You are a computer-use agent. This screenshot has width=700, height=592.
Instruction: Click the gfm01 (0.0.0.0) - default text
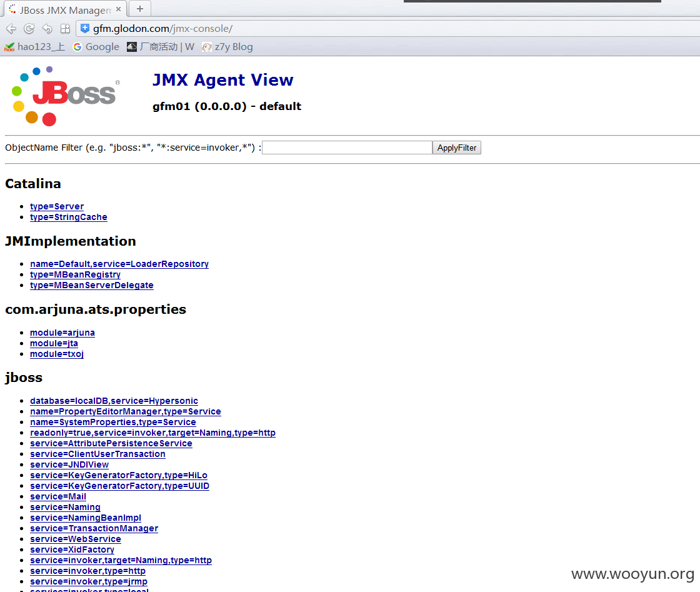click(x=227, y=106)
